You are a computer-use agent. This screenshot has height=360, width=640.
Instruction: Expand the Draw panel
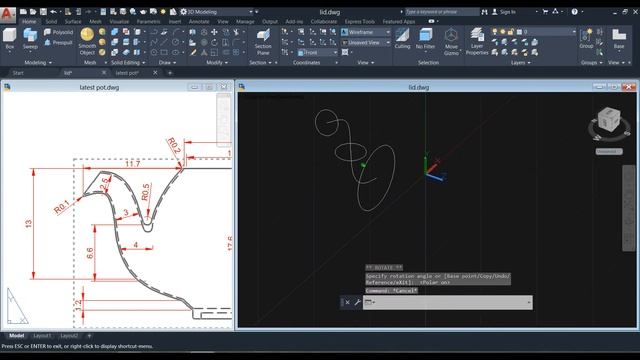pyautogui.click(x=167, y=62)
